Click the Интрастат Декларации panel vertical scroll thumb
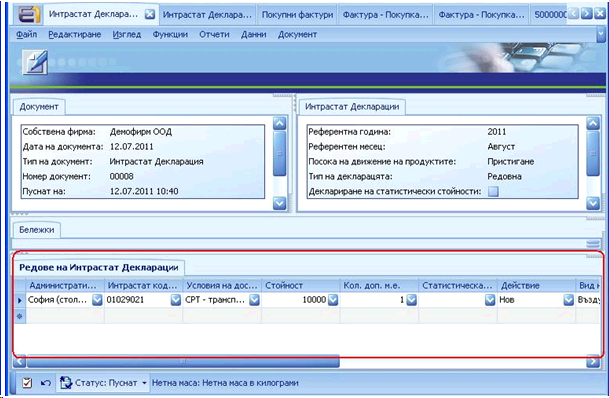The width and height of the screenshot is (609, 398). (x=593, y=153)
